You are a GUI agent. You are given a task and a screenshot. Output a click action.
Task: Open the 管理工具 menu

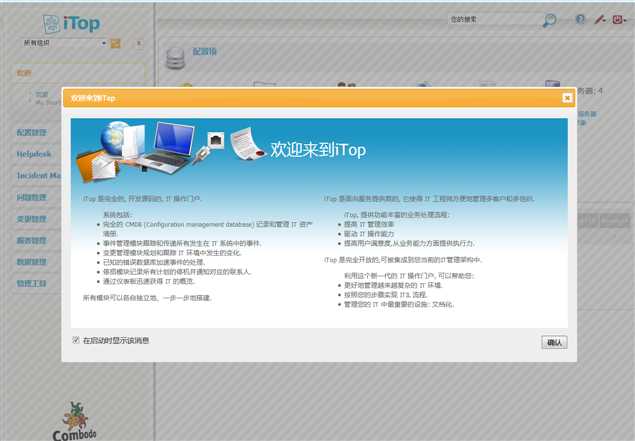click(x=32, y=283)
